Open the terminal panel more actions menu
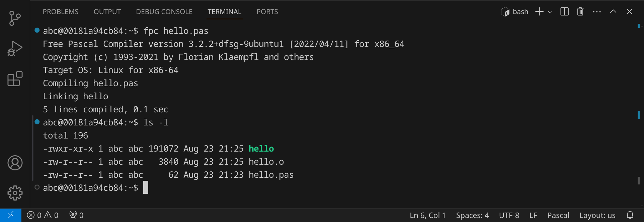 [596, 12]
